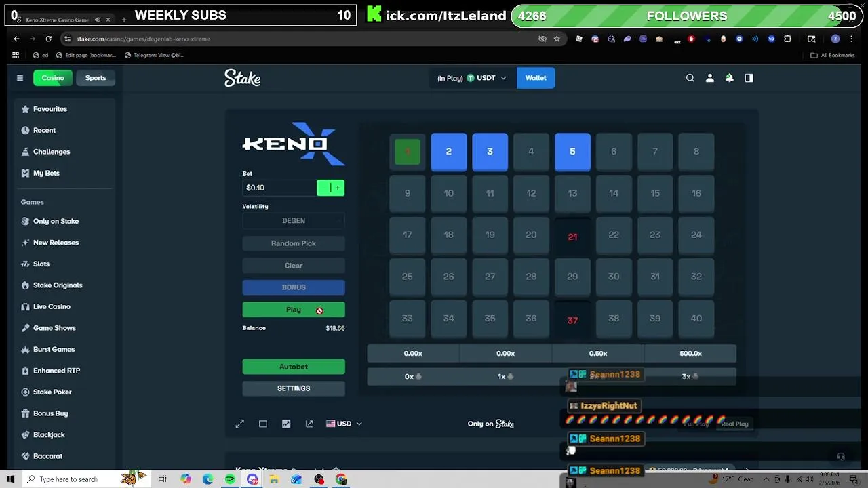
Task: Click the Stake logo
Action: (x=243, y=78)
